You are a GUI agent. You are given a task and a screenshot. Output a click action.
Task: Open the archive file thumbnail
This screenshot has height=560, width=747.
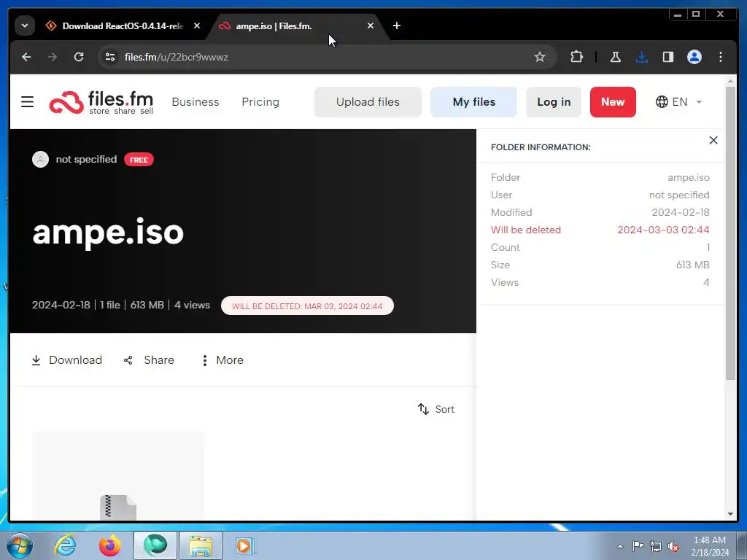click(118, 476)
